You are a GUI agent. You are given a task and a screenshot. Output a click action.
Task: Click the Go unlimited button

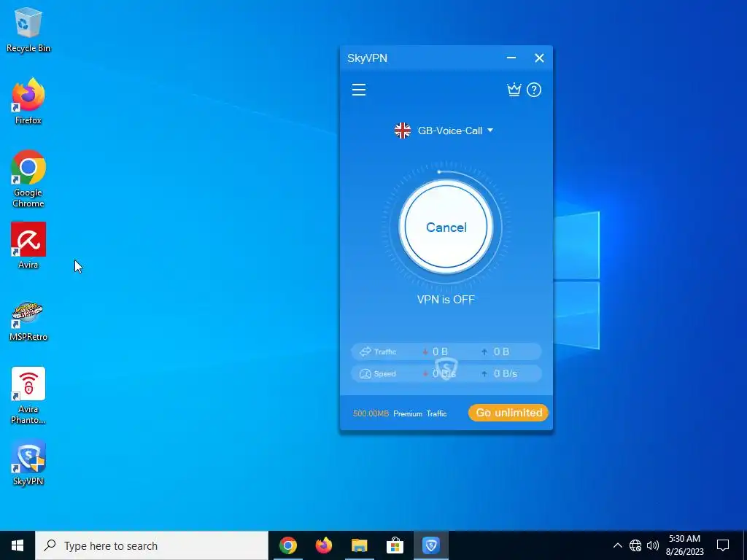(x=508, y=413)
